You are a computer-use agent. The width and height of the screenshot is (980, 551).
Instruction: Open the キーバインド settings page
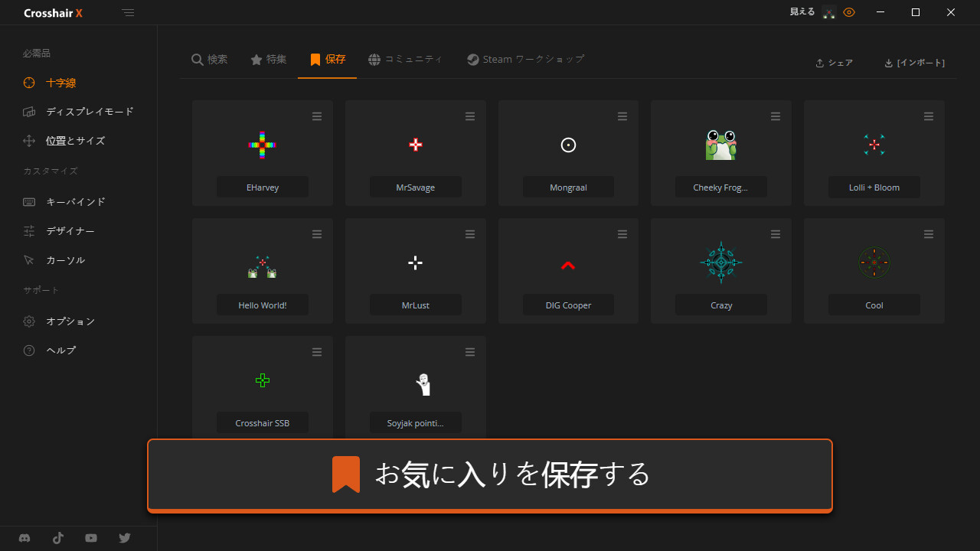[75, 202]
